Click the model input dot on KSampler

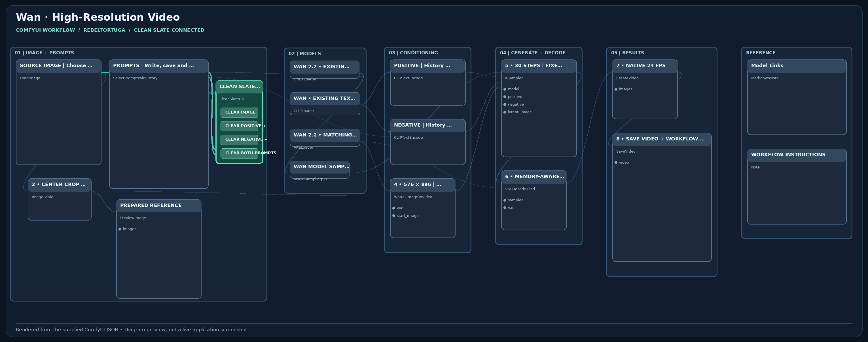[505, 89]
